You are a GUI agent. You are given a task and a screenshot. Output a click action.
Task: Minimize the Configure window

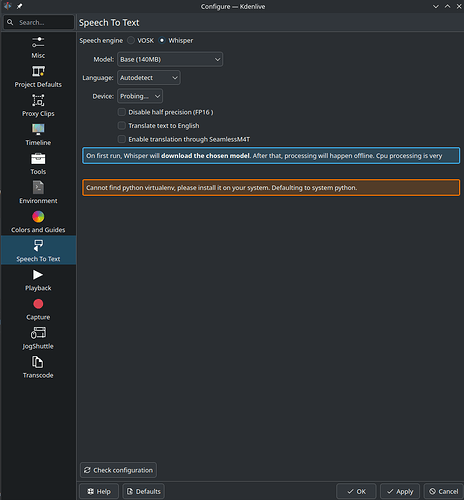pos(436,6)
